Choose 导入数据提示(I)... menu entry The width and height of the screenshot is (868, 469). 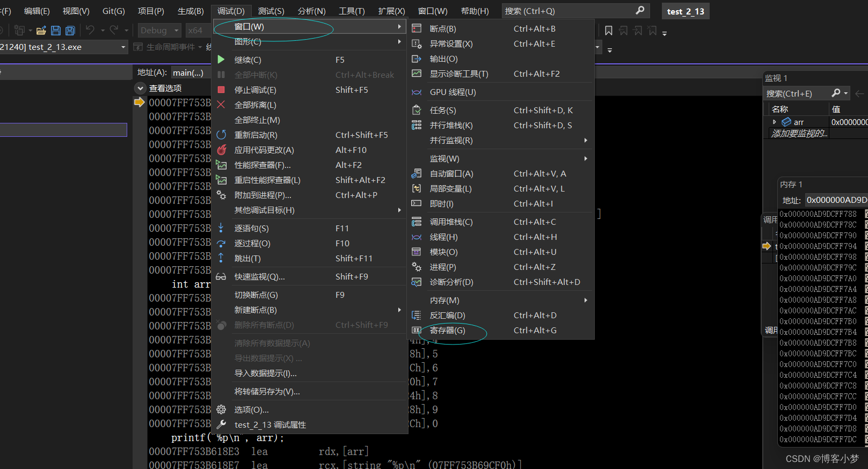point(309,373)
